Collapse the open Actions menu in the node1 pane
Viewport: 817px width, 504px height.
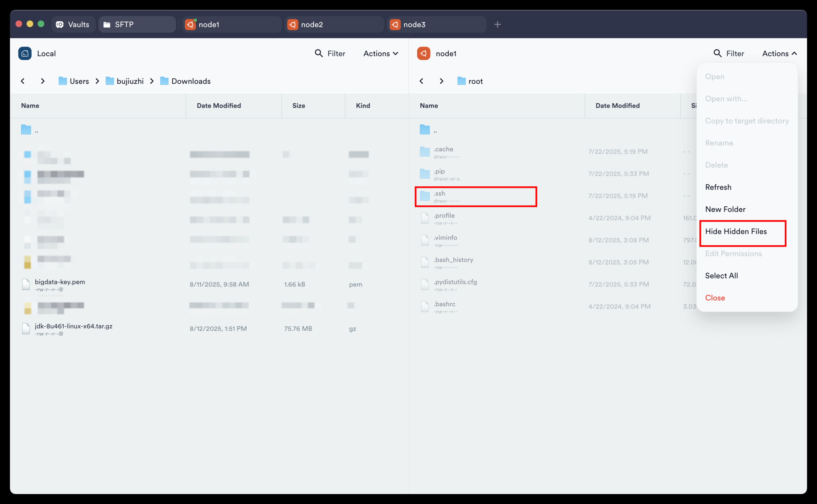tap(779, 53)
